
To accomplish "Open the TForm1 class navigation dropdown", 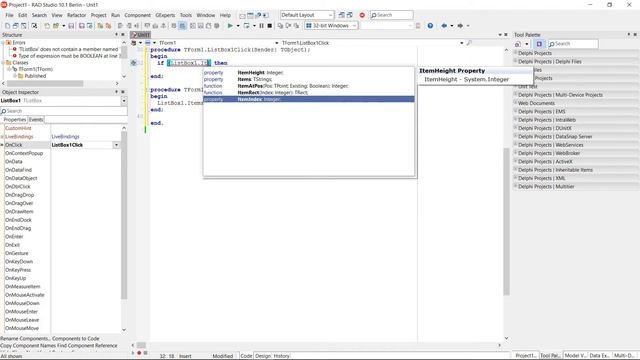I will pyautogui.click(x=277, y=43).
